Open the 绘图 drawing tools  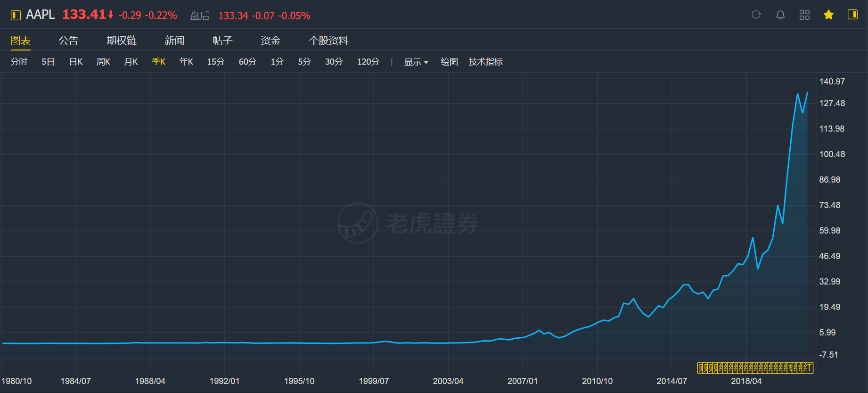pos(449,62)
